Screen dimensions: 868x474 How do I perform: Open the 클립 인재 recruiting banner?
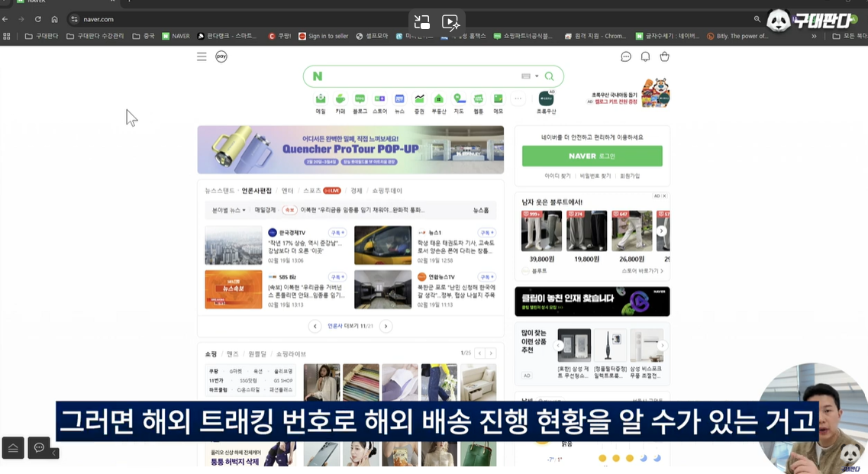[592, 301]
